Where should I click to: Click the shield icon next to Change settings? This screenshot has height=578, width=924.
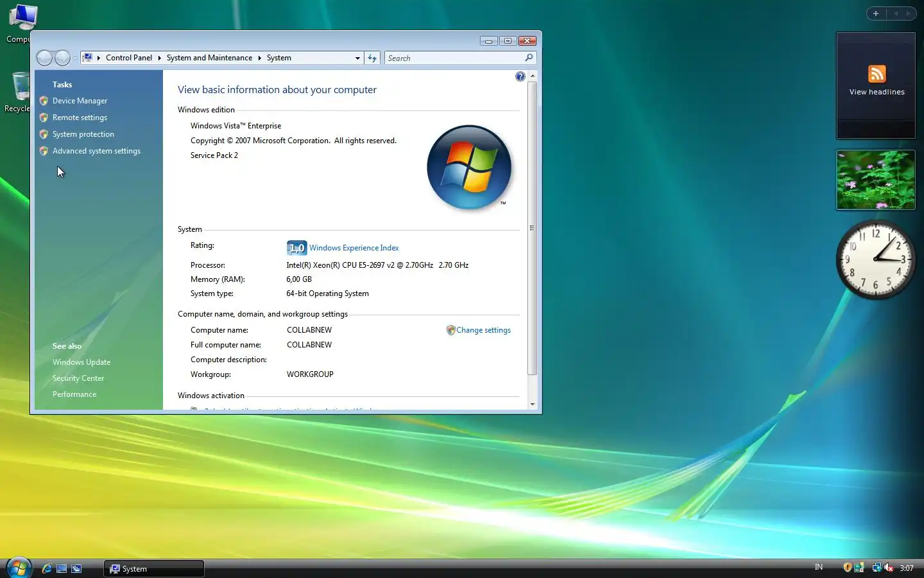(450, 330)
